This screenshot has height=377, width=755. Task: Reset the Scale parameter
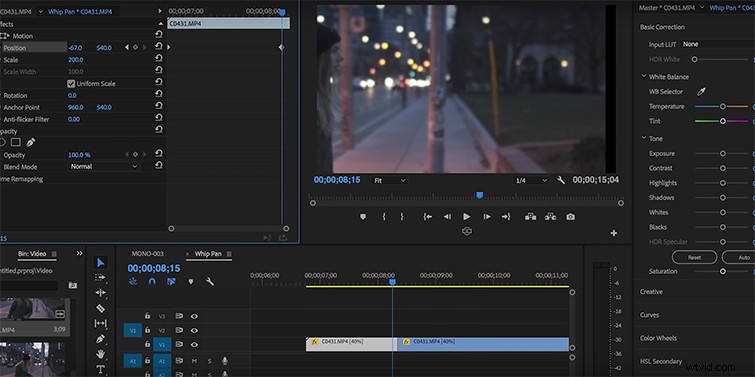point(158,58)
